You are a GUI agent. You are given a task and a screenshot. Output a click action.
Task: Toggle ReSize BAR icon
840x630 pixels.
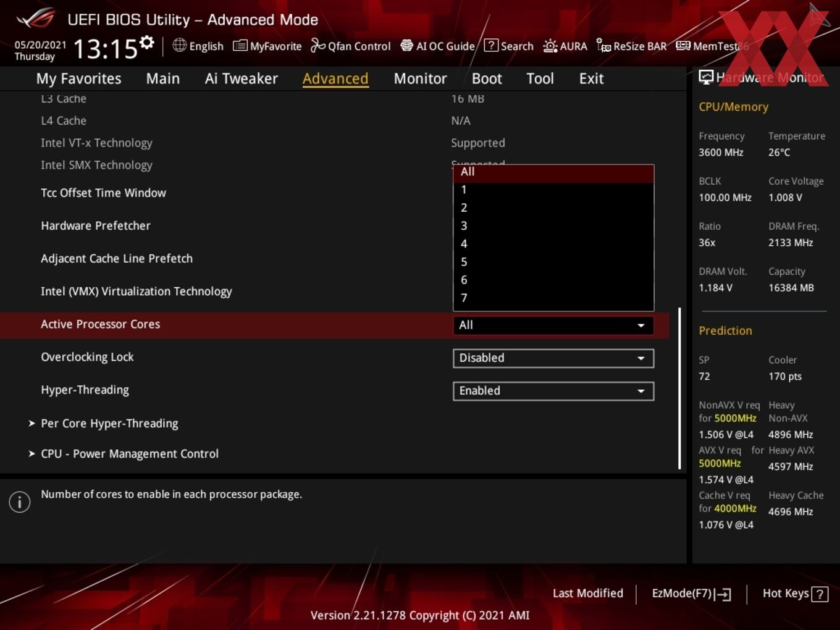[603, 45]
